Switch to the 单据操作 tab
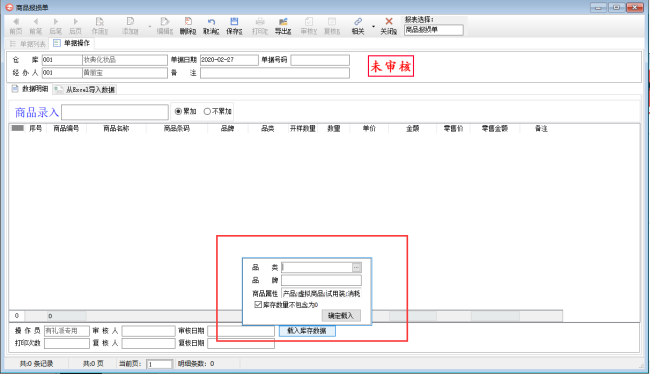The image size is (650, 374). [x=72, y=43]
